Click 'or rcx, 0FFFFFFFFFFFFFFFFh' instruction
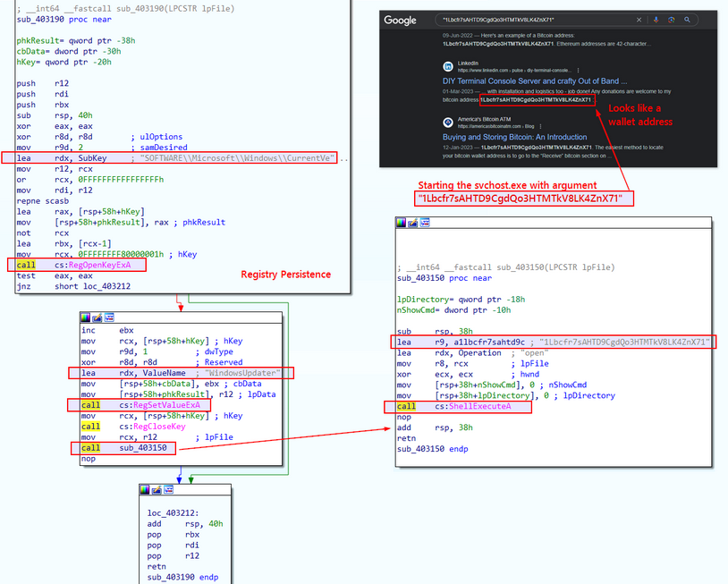Image resolution: width=728 pixels, height=584 pixels. 90,180
